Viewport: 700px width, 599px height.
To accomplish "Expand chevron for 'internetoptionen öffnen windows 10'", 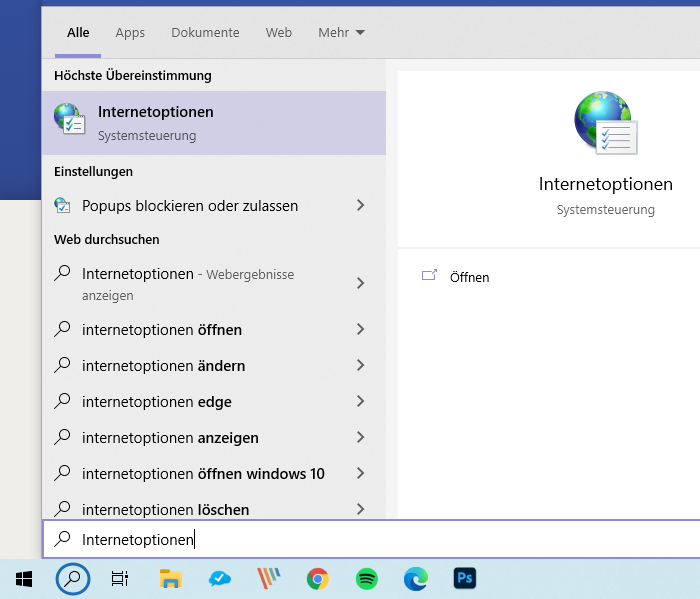I will pyautogui.click(x=360, y=473).
